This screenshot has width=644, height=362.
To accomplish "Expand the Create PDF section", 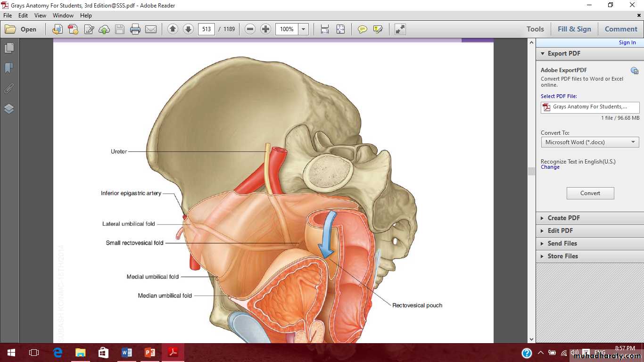I will click(563, 218).
